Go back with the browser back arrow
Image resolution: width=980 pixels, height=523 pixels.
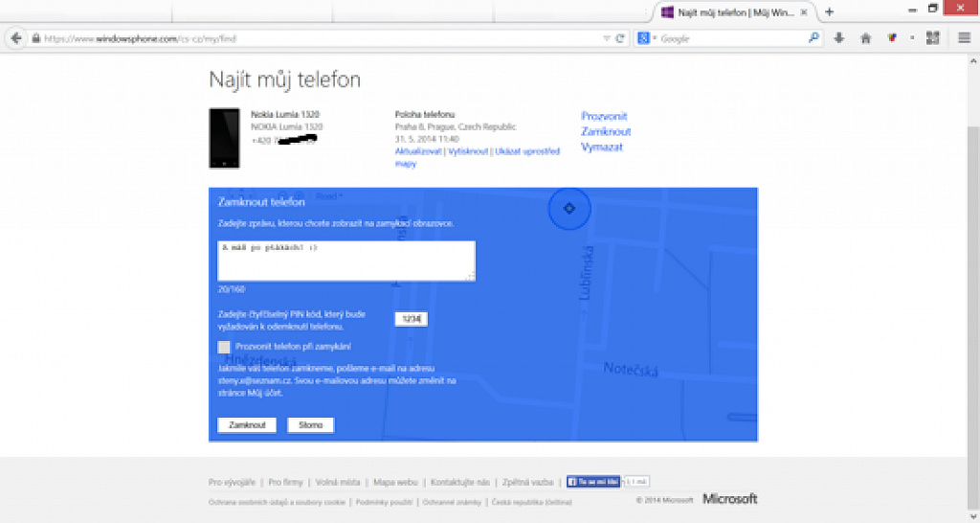[16, 38]
